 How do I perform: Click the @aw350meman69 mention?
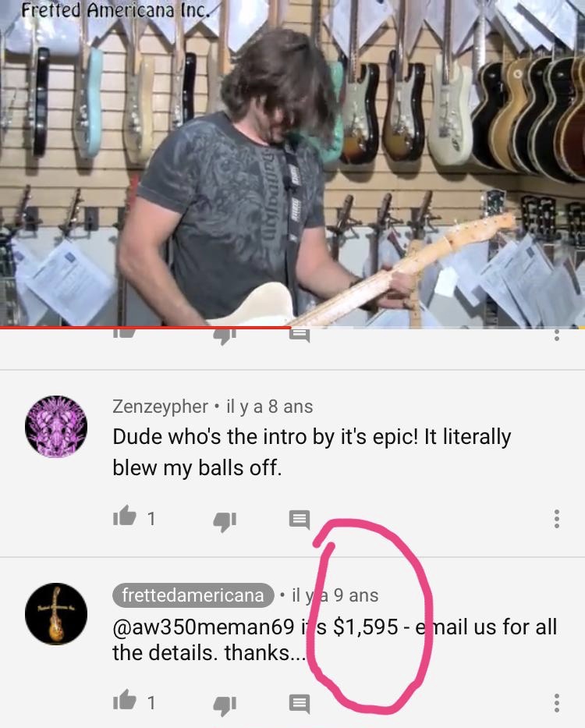tap(204, 627)
